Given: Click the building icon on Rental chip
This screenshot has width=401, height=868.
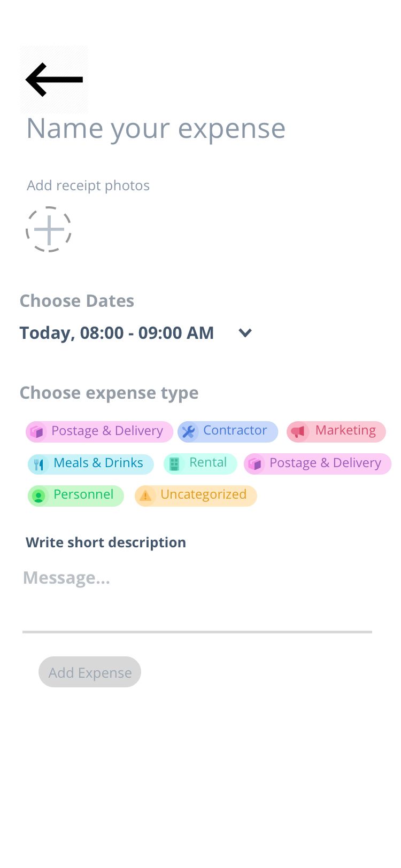Looking at the screenshot, I should click(x=174, y=463).
